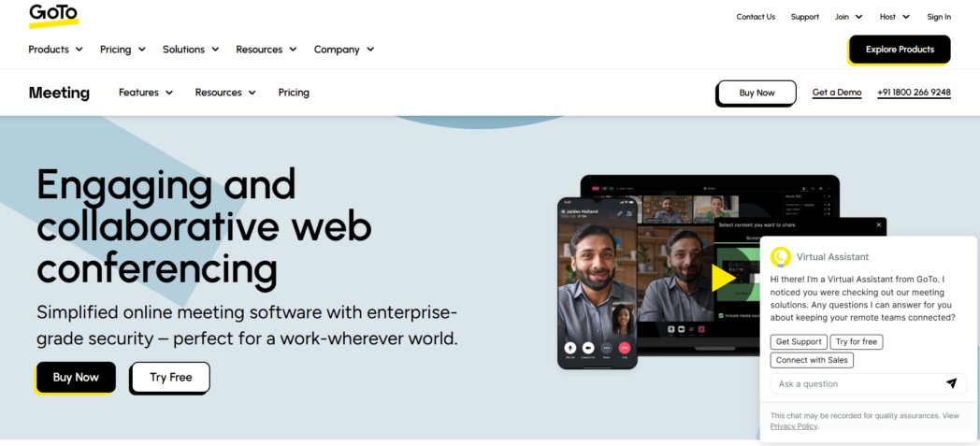Click the Virtual Assistant title text
This screenshot has height=446, width=980.
(x=832, y=257)
